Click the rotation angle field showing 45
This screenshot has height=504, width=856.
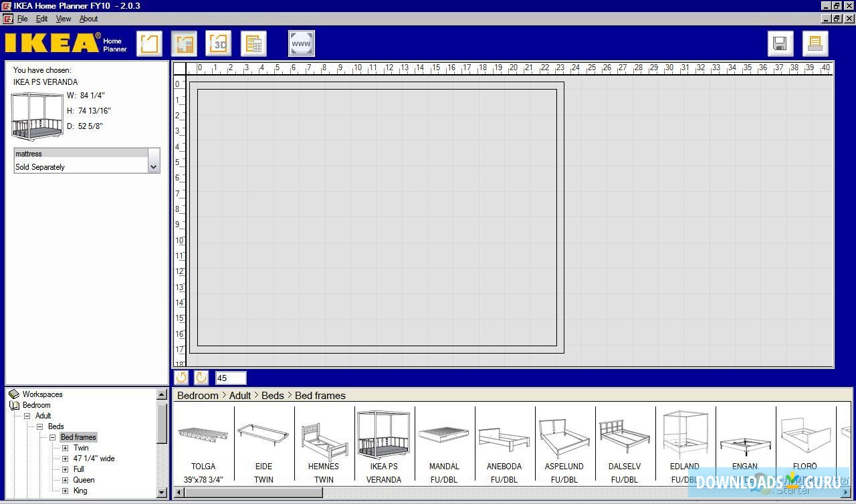coord(231,378)
